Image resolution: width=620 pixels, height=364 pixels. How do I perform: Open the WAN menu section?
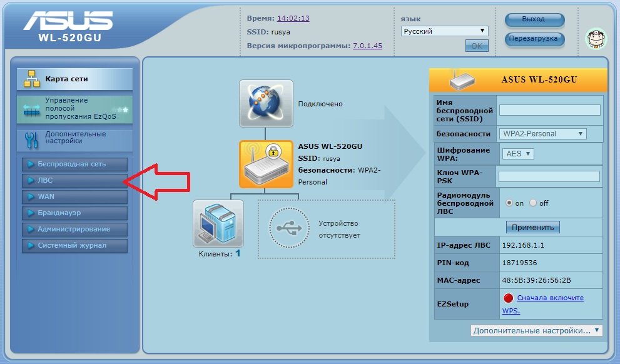click(74, 196)
